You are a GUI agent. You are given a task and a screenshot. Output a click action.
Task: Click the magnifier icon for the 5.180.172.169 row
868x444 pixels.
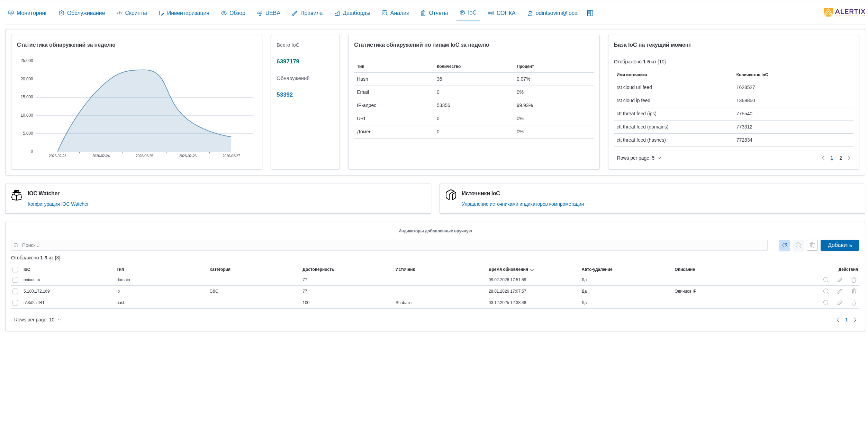pos(826,291)
